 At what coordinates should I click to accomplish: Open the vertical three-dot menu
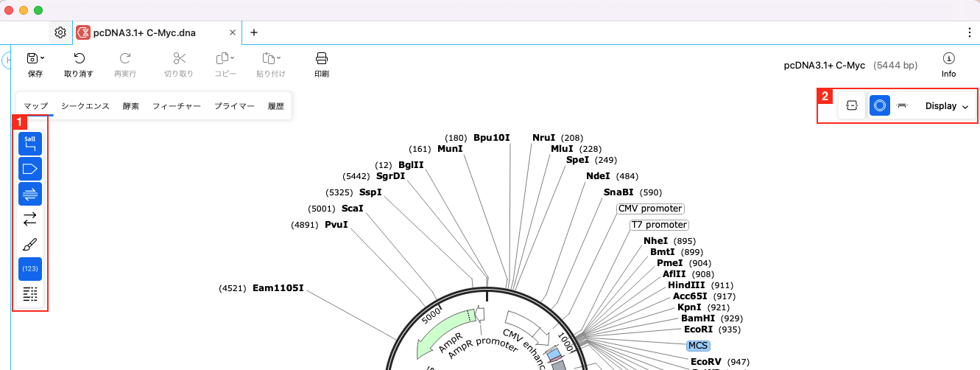coord(969,32)
